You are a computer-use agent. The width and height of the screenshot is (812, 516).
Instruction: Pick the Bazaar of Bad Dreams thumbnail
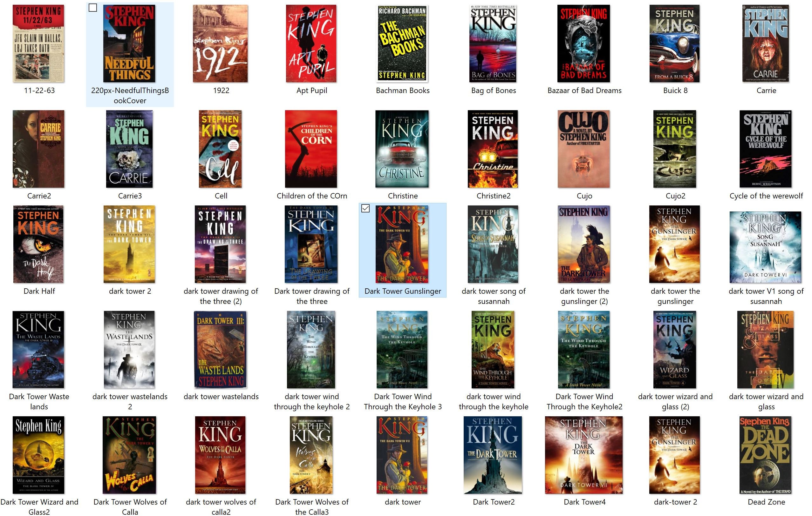pyautogui.click(x=584, y=44)
